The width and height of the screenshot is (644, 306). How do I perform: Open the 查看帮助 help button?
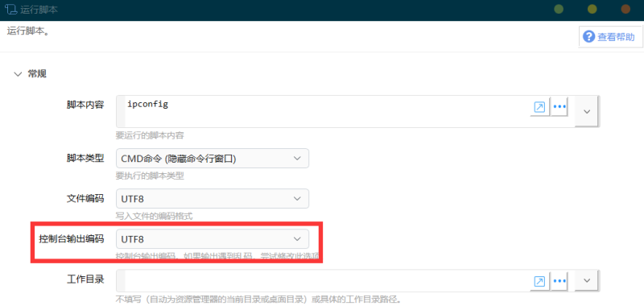(x=610, y=37)
